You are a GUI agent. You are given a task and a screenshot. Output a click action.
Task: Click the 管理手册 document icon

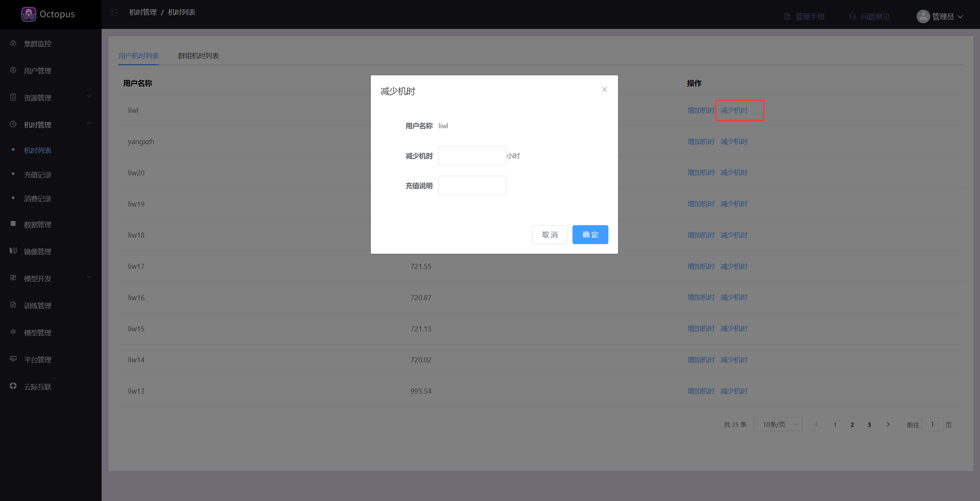coord(787,17)
